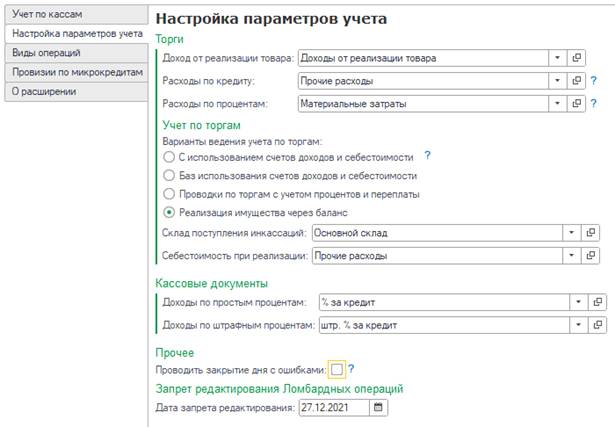Click the Прочее section heading
The height and width of the screenshot is (427, 615).
(175, 353)
